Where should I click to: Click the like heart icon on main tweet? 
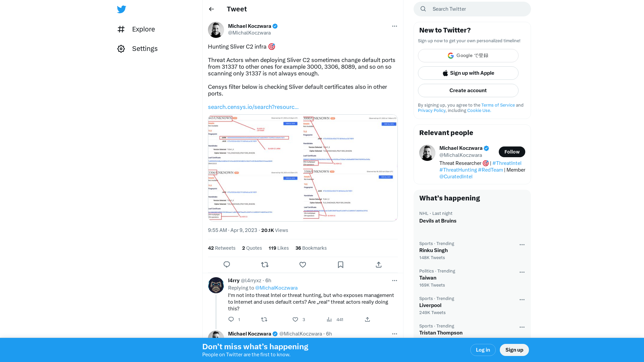[x=303, y=264]
